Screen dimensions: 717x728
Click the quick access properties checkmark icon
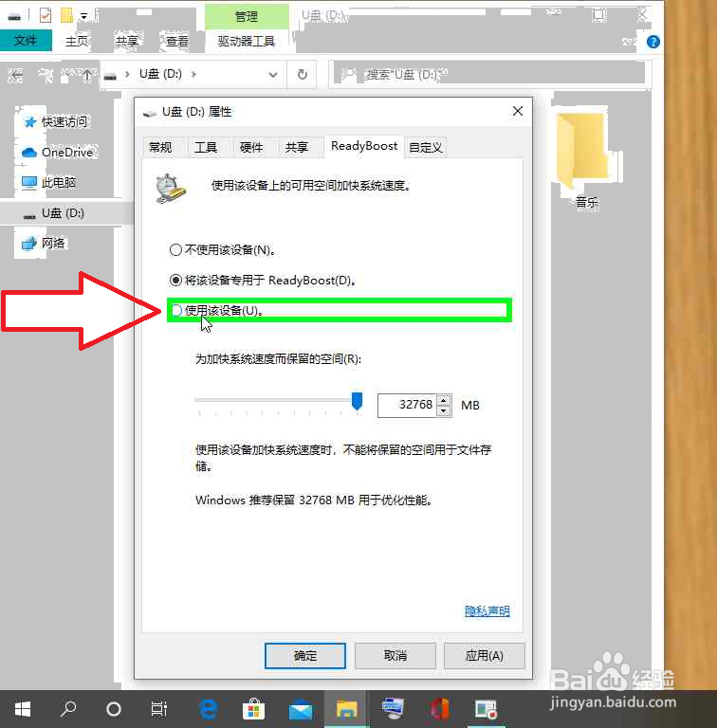click(x=46, y=16)
